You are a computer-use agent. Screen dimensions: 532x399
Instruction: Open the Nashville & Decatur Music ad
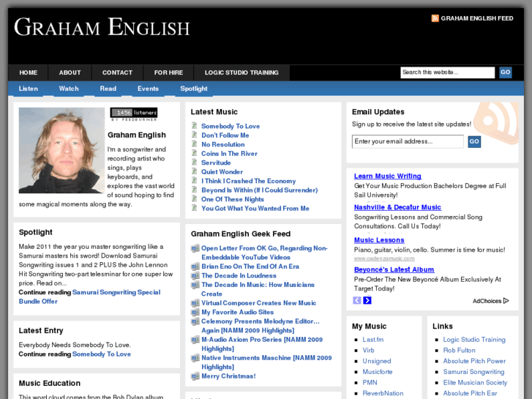pyautogui.click(x=397, y=207)
